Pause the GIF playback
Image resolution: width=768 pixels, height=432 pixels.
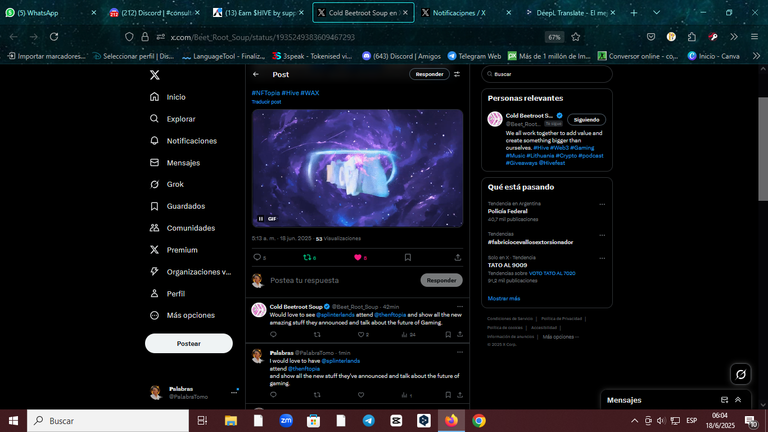pyautogui.click(x=261, y=219)
